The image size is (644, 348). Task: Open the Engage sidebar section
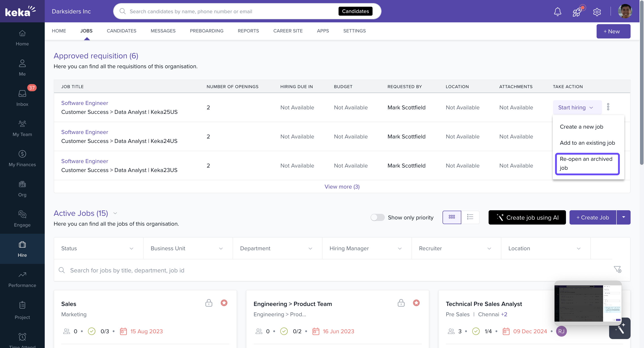click(x=22, y=219)
